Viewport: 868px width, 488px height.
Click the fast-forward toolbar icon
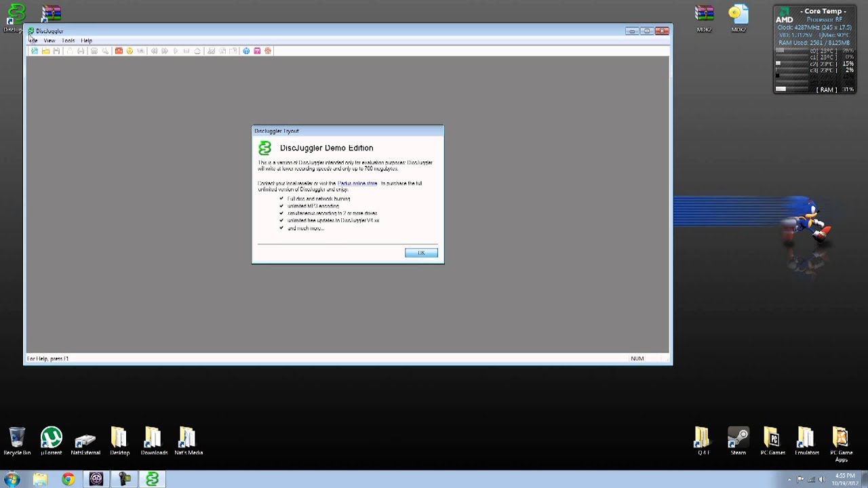pos(165,51)
